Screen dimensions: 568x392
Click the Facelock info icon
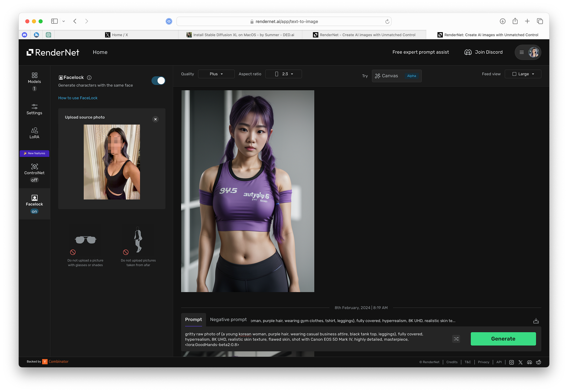coord(89,78)
